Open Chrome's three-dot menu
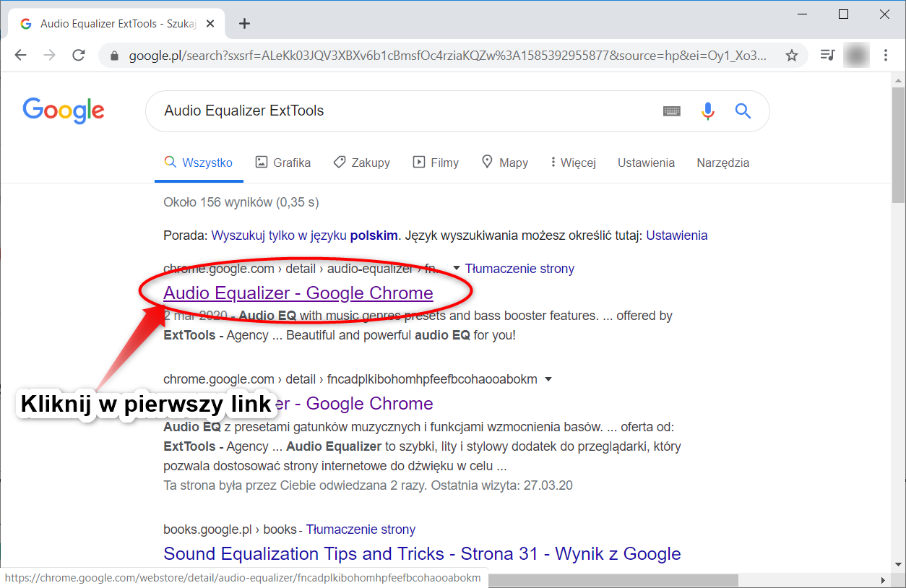Image resolution: width=906 pixels, height=588 pixels. (x=886, y=56)
